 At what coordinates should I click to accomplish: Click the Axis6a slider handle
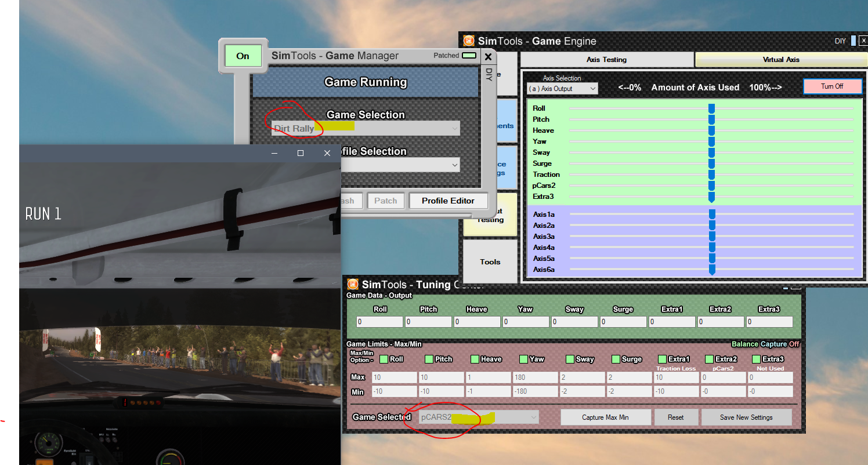click(x=712, y=270)
